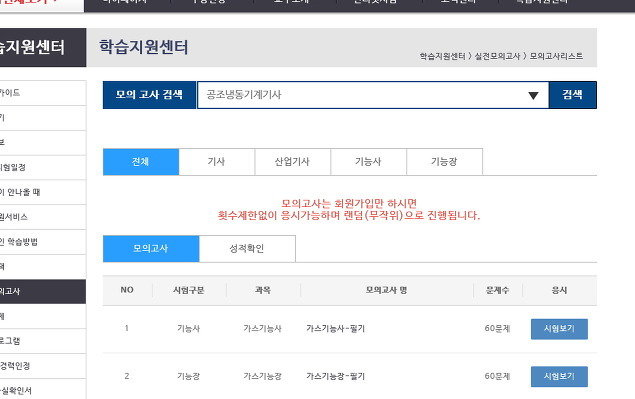Switch to the 기능사 tab
Image resolution: width=635 pixels, height=399 pixels.
pos(368,162)
